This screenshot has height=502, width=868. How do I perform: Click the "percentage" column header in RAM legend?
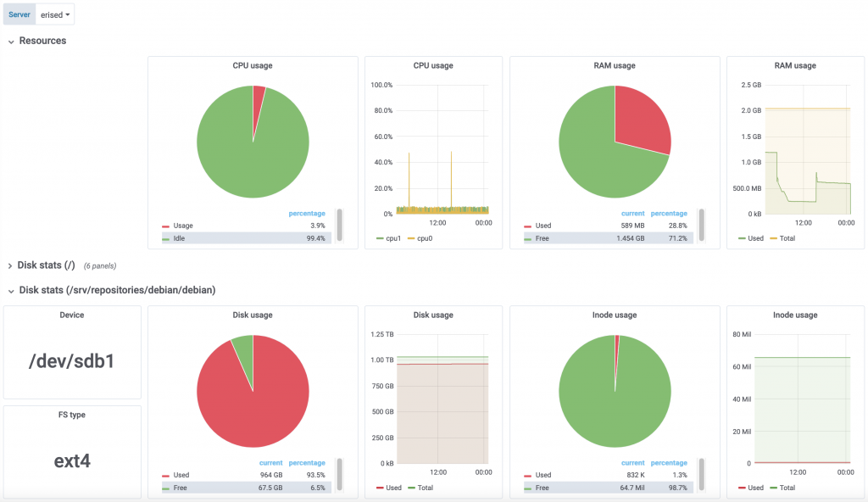point(669,213)
